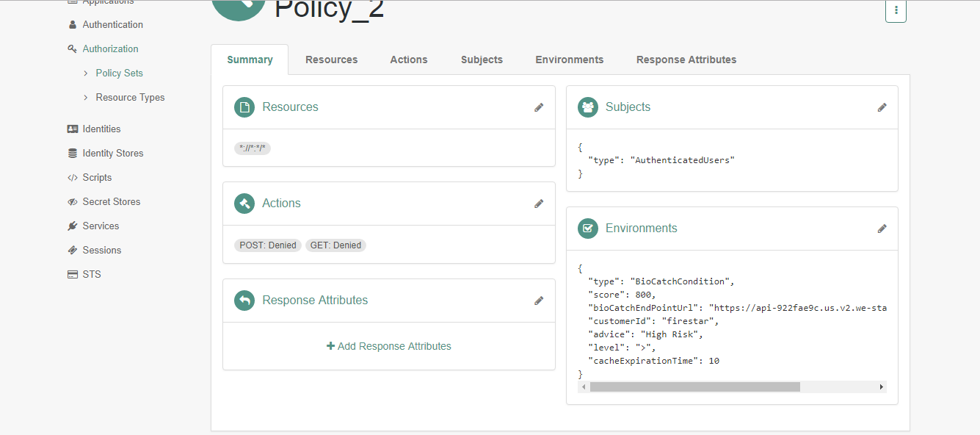Click the Subjects panel group icon
Image resolution: width=980 pixels, height=435 pixels.
[587, 107]
